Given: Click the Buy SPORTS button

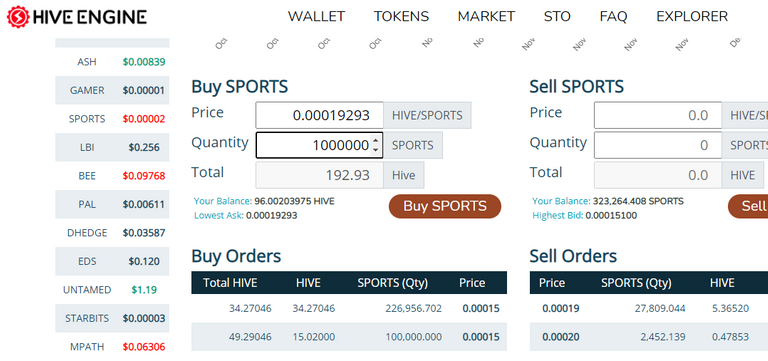Looking at the screenshot, I should [445, 206].
